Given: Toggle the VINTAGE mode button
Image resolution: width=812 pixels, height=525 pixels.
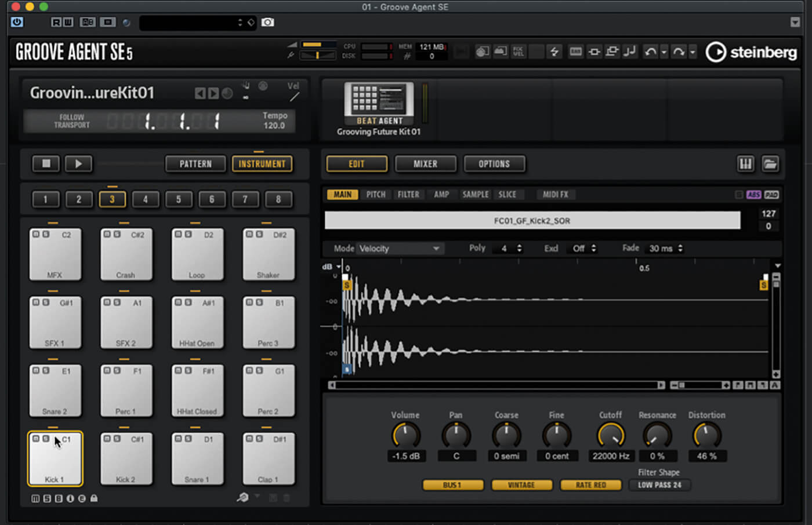Looking at the screenshot, I should coord(521,485).
